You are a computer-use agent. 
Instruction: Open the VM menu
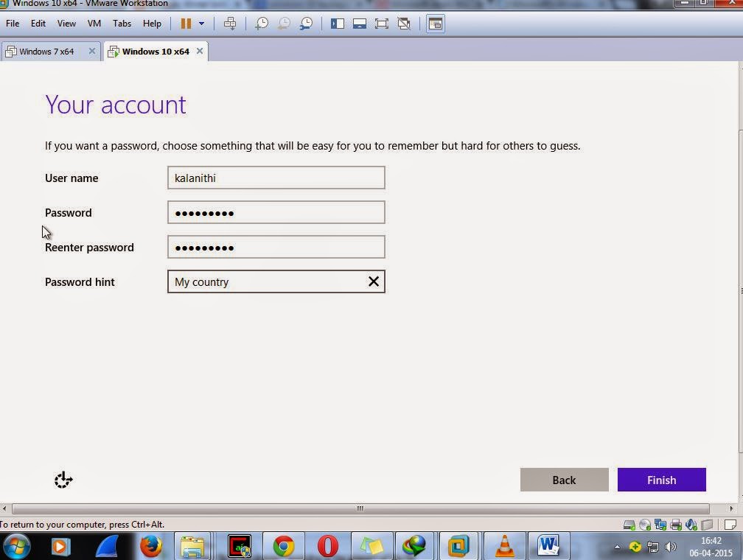tap(94, 23)
